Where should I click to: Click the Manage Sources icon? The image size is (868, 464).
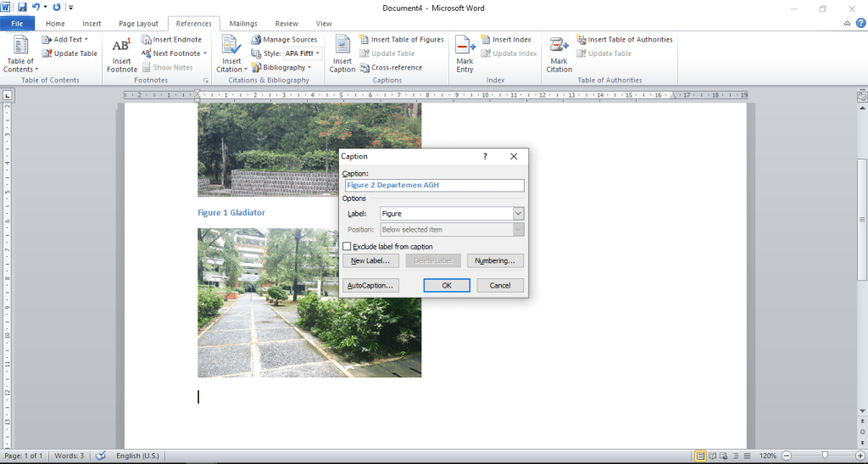coord(256,40)
